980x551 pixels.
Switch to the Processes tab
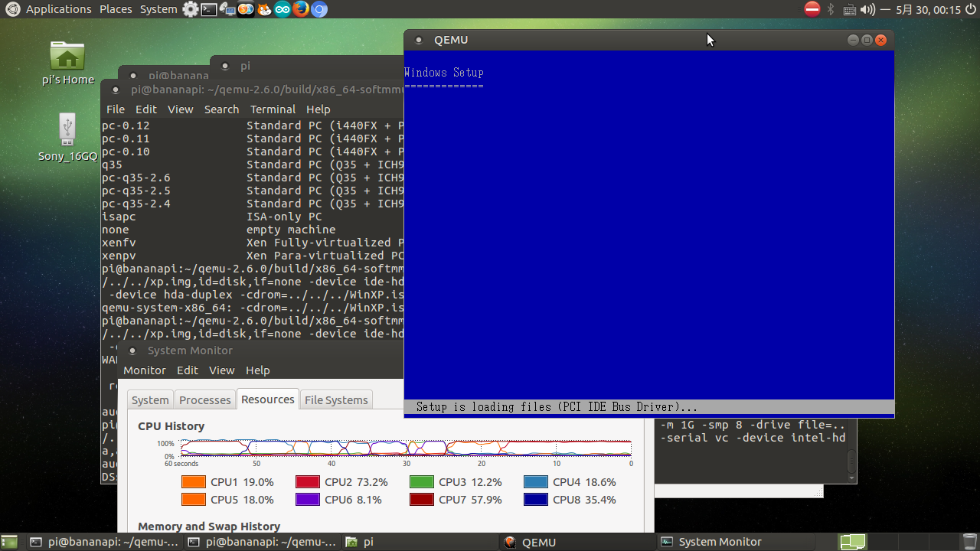tap(204, 400)
